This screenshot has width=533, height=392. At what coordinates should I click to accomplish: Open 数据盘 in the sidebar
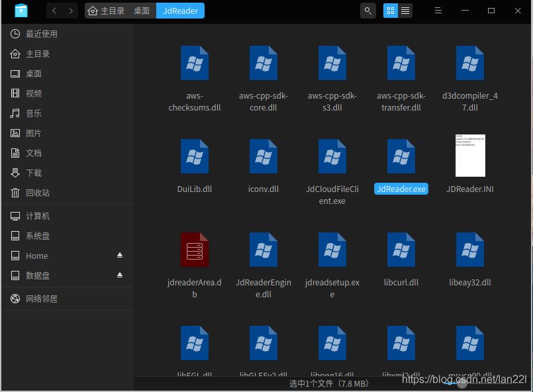pyautogui.click(x=68, y=275)
